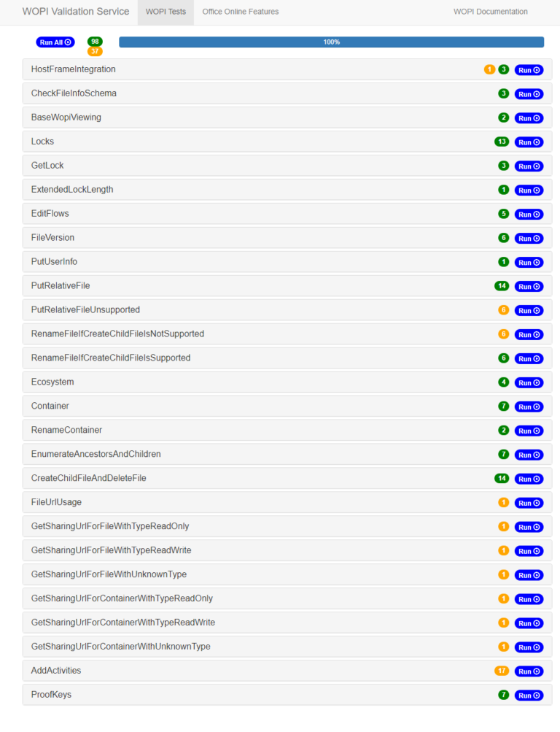The height and width of the screenshot is (732, 560).
Task: Select the WOPI Tests tab
Action: tap(166, 12)
